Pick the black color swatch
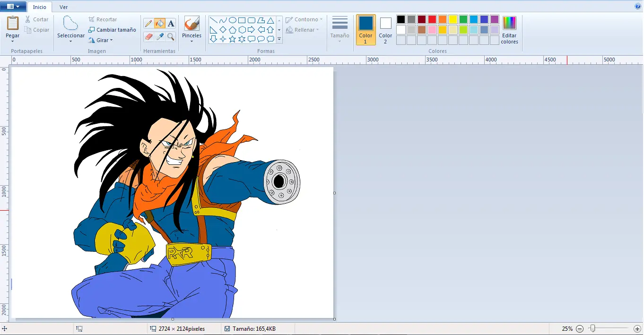Image resolution: width=644 pixels, height=335 pixels. (x=401, y=19)
